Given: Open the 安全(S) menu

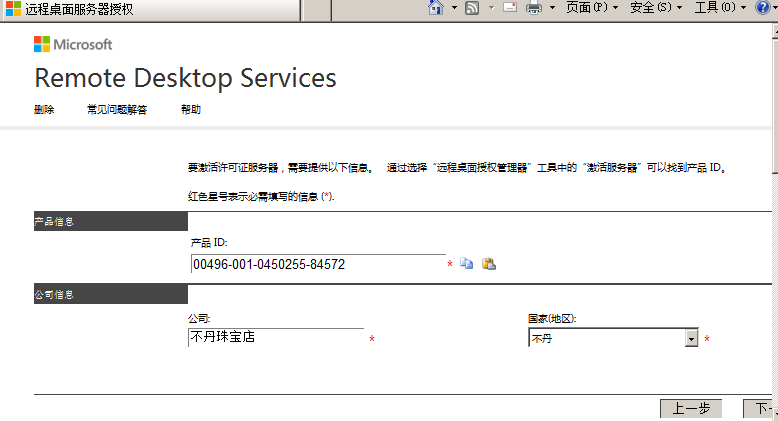Looking at the screenshot, I should tap(655, 8).
